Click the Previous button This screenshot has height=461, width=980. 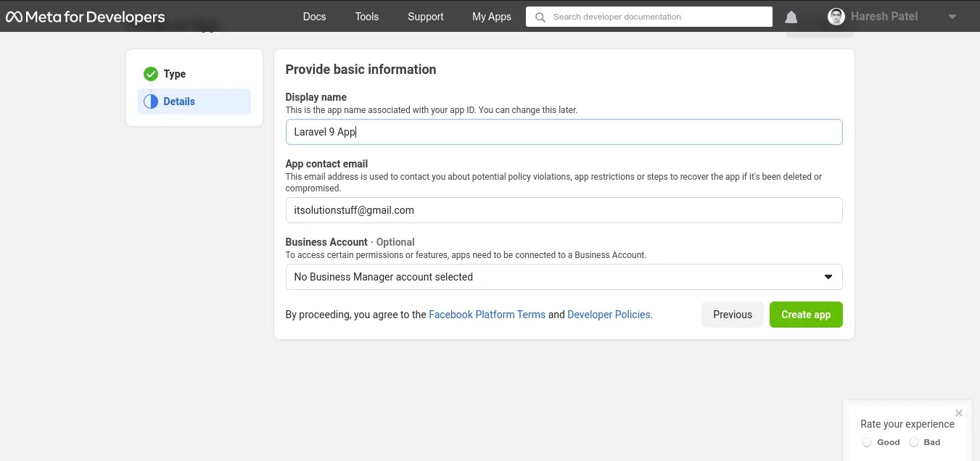732,315
